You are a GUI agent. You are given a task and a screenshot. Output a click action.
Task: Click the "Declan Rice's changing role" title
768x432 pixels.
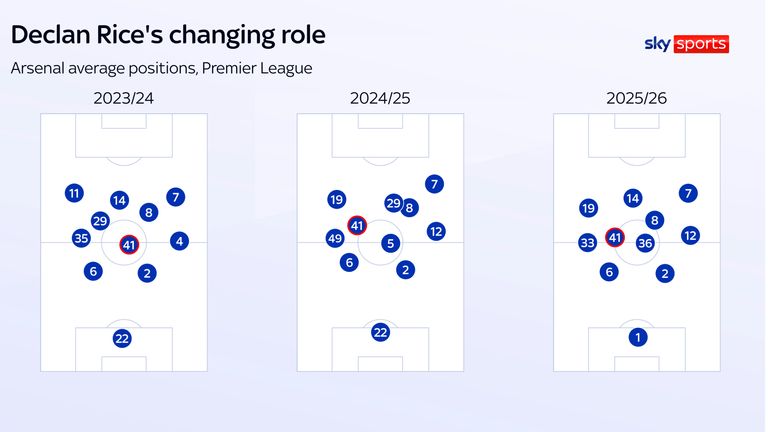(167, 36)
